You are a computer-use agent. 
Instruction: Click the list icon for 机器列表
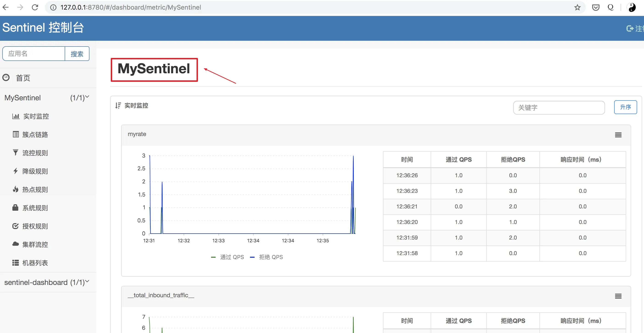pyautogui.click(x=16, y=263)
